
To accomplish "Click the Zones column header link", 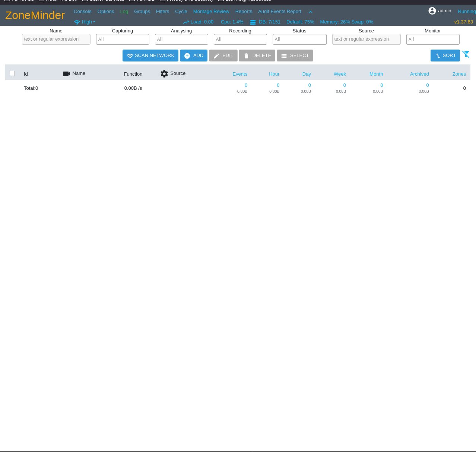I will click(459, 74).
